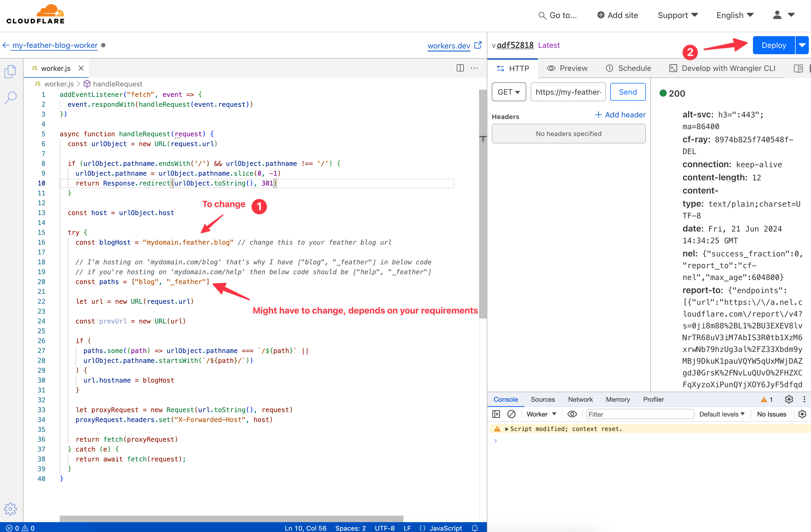Image resolution: width=811 pixels, height=532 pixels.
Task: Open the Explorer files icon in sidebar
Action: (10, 71)
